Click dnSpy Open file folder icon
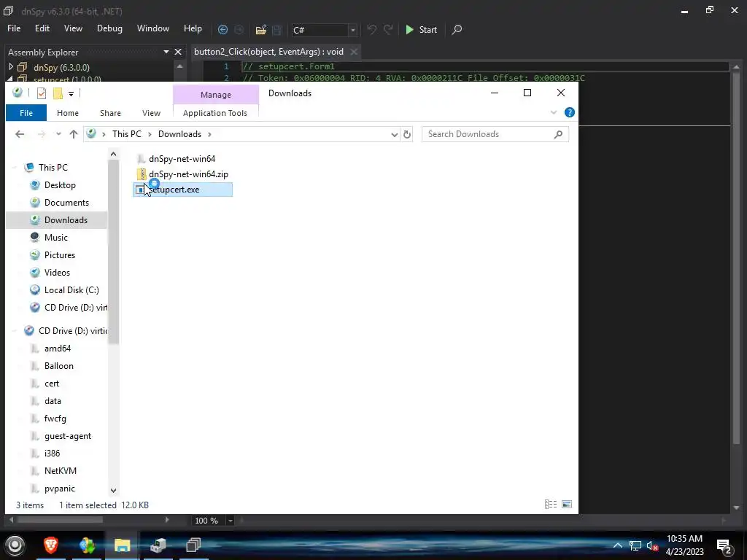Viewport: 747px width, 560px height. 260,30
